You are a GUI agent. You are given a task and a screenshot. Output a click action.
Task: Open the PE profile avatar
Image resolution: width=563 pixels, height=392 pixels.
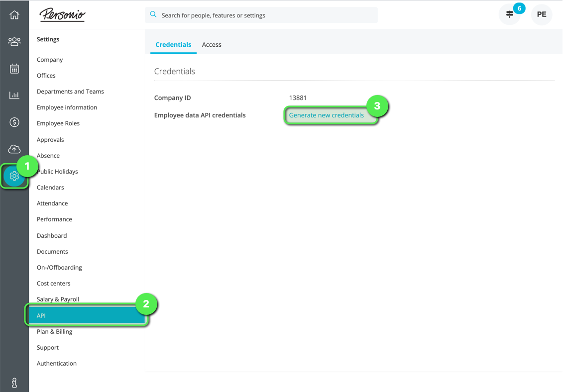click(542, 14)
